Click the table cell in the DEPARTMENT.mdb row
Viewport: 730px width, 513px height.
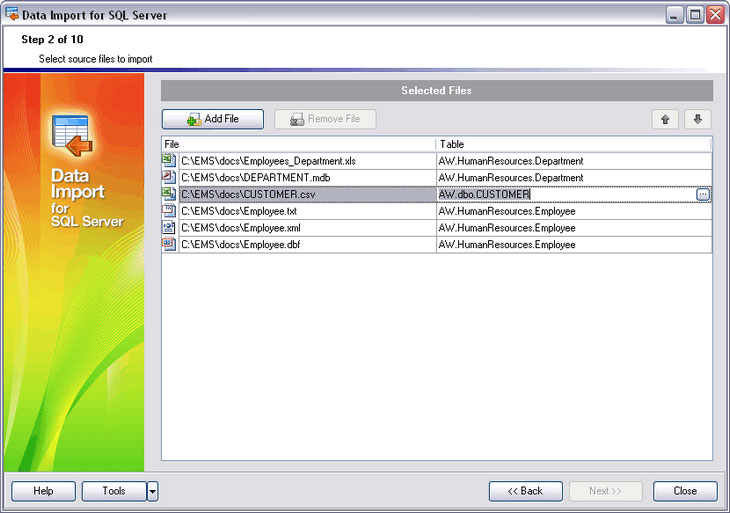coord(574,178)
